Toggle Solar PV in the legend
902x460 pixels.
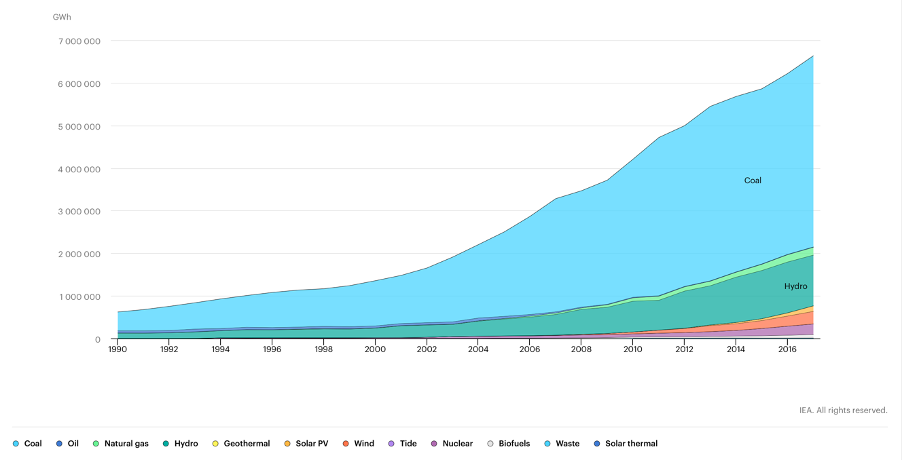(307, 443)
